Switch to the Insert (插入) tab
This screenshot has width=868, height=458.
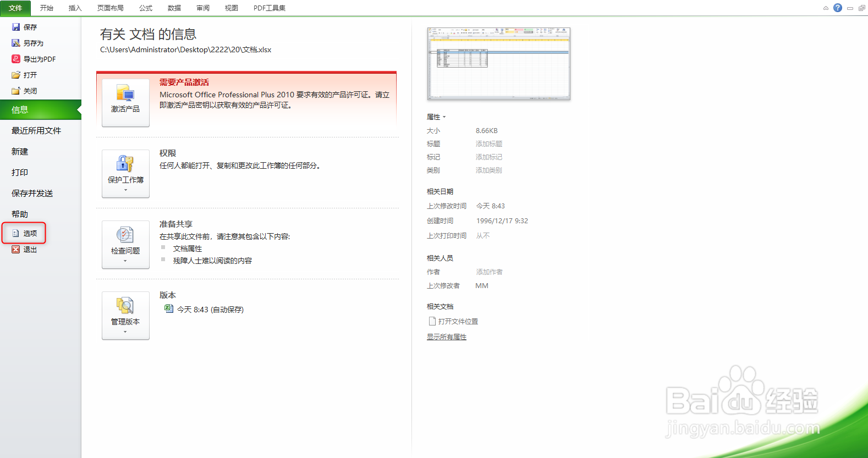pyautogui.click(x=75, y=8)
